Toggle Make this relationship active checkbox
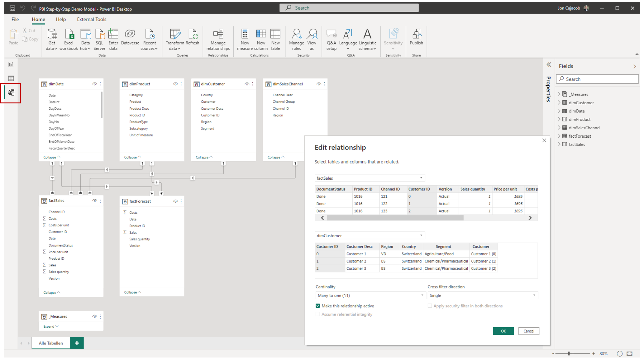The height and width of the screenshot is (360, 644). [317, 306]
